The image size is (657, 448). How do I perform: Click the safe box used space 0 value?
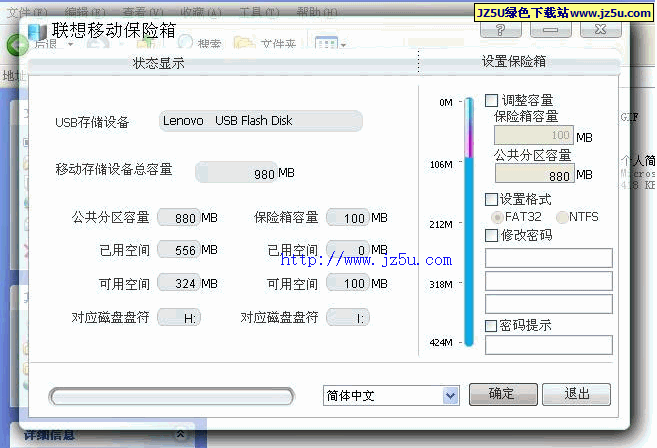point(348,250)
